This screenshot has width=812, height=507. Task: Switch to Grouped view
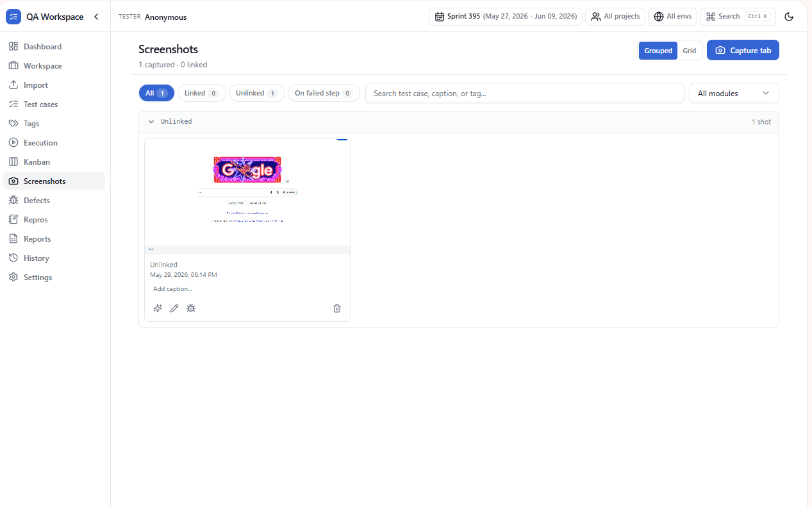pos(658,51)
